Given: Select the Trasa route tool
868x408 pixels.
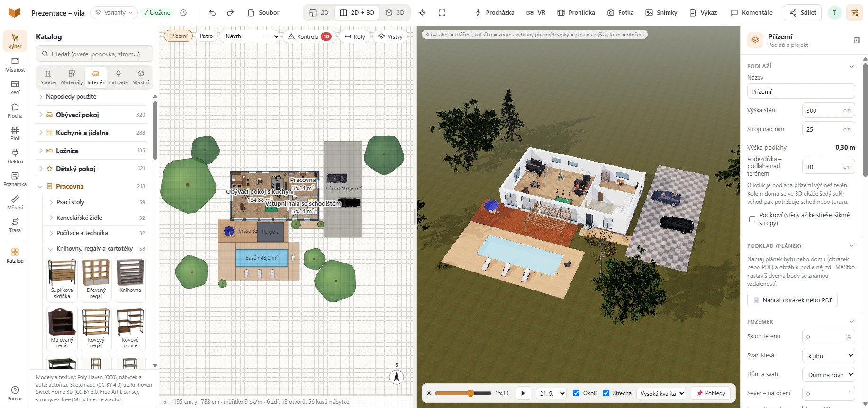Looking at the screenshot, I should 15,225.
